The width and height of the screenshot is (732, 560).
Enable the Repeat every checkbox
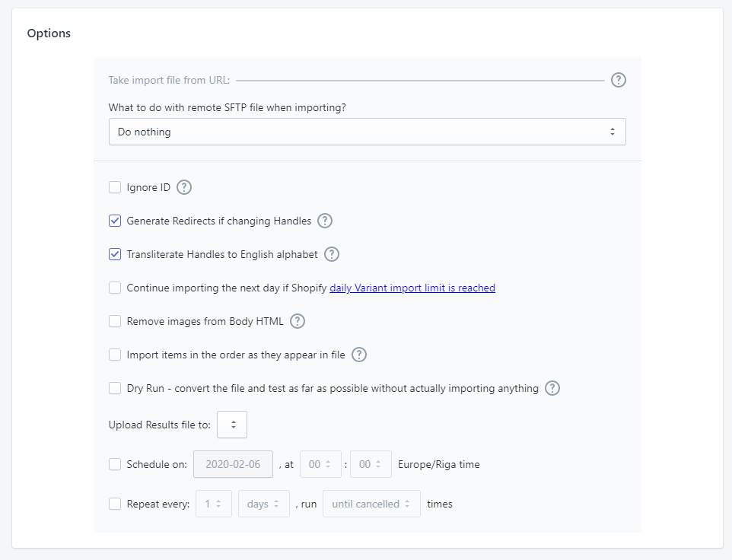click(x=115, y=504)
